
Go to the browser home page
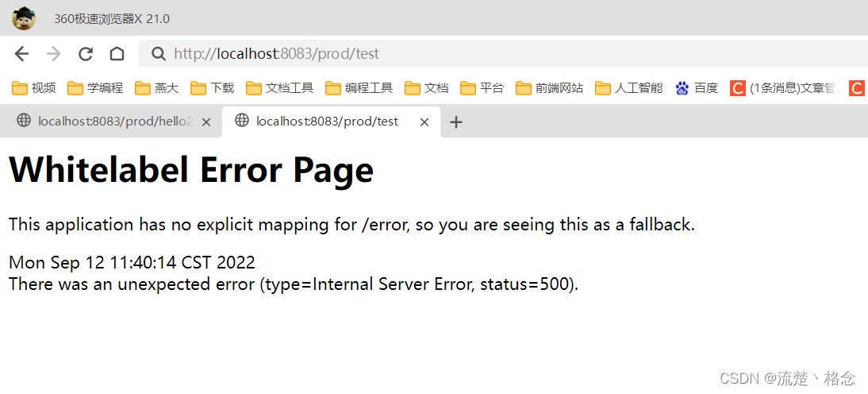tap(117, 54)
